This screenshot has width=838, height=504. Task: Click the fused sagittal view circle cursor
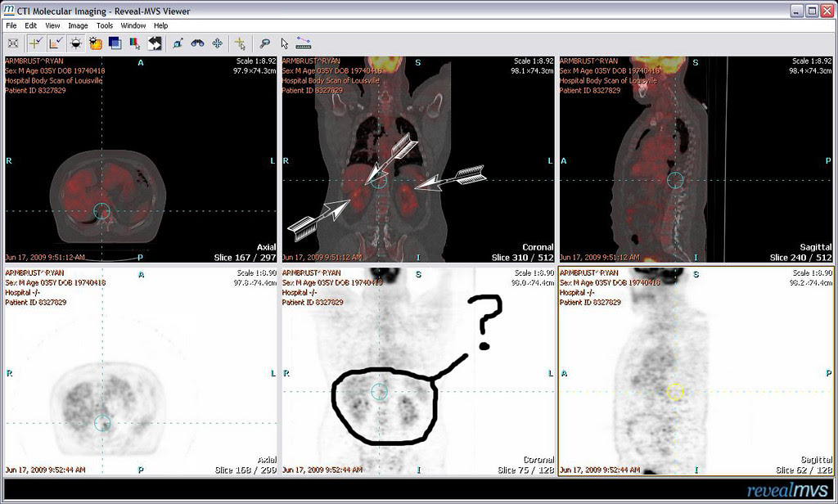(675, 180)
